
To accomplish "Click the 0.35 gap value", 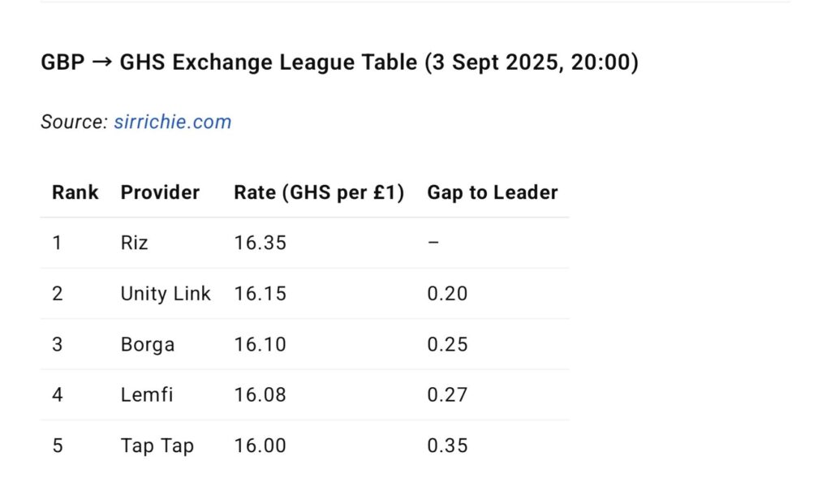I will tap(447, 446).
